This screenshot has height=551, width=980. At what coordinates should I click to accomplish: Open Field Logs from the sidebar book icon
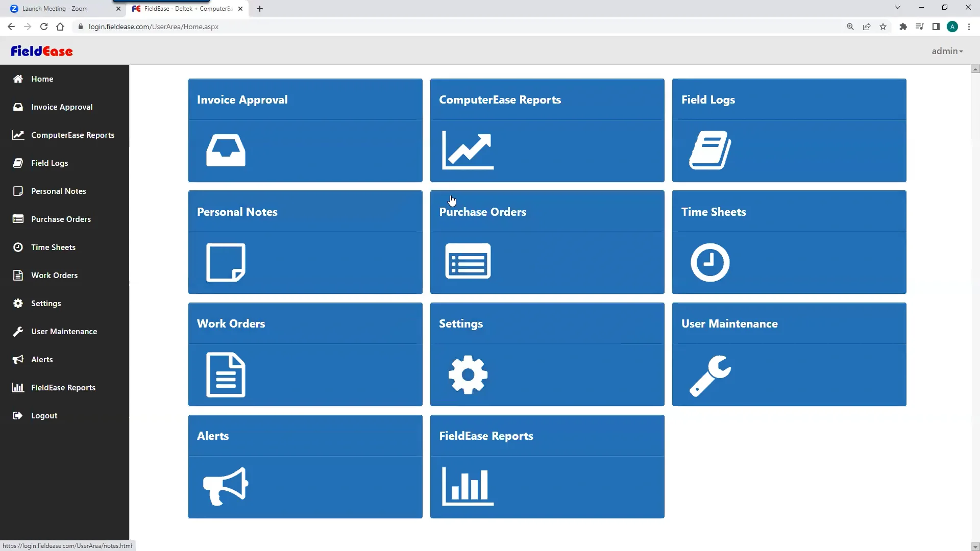pyautogui.click(x=18, y=163)
